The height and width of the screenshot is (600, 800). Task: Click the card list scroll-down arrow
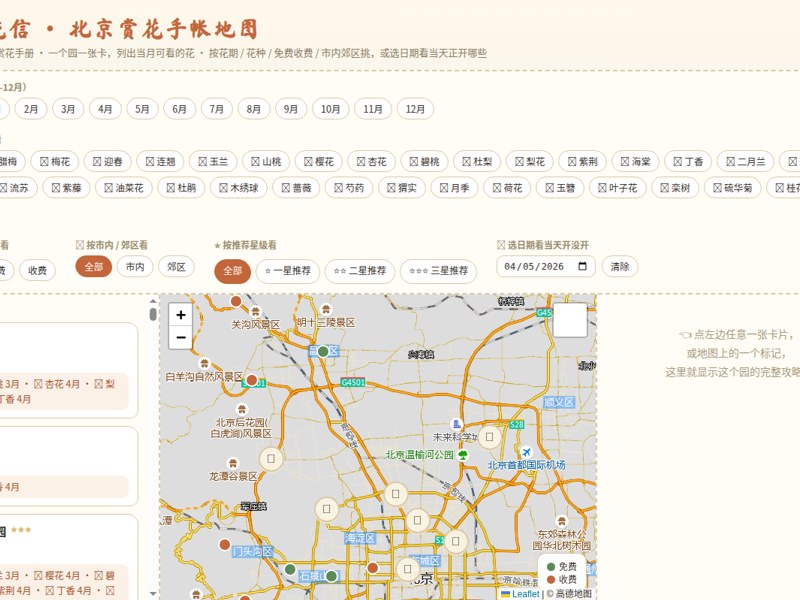point(153,594)
